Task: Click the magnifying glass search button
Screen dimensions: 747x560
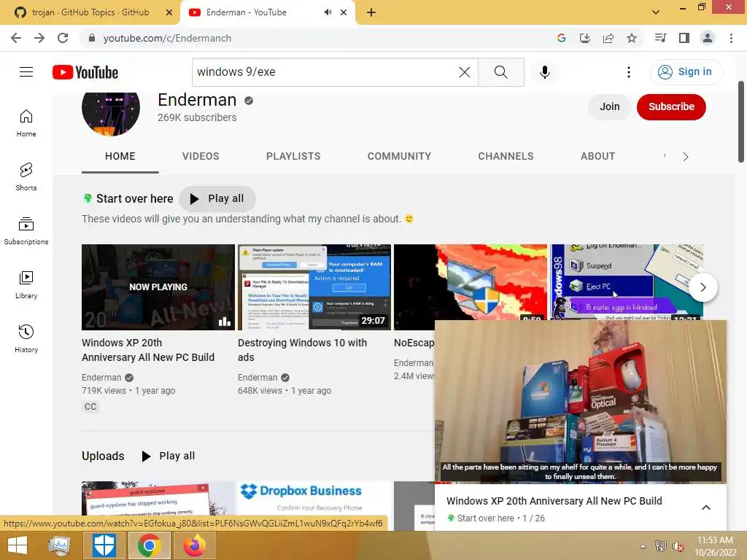Action: 500,72
